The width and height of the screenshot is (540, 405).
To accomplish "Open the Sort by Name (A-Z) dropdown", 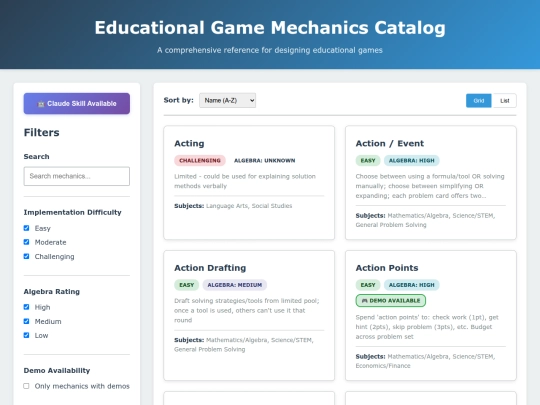I will (227, 101).
